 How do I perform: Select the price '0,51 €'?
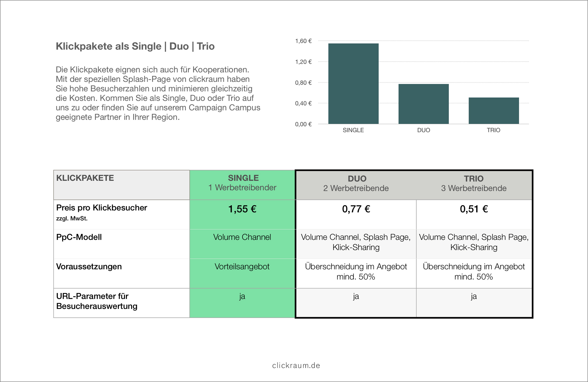click(x=474, y=209)
